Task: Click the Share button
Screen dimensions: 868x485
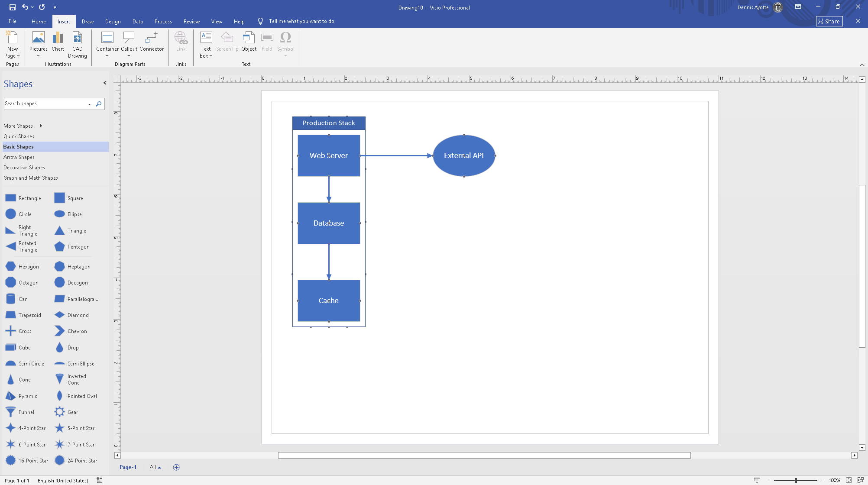Action: point(829,21)
